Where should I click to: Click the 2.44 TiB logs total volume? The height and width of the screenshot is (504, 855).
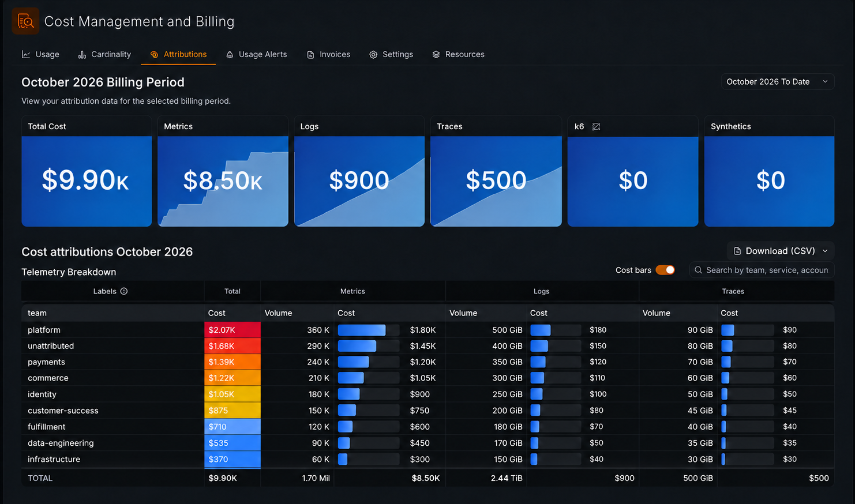507,478
